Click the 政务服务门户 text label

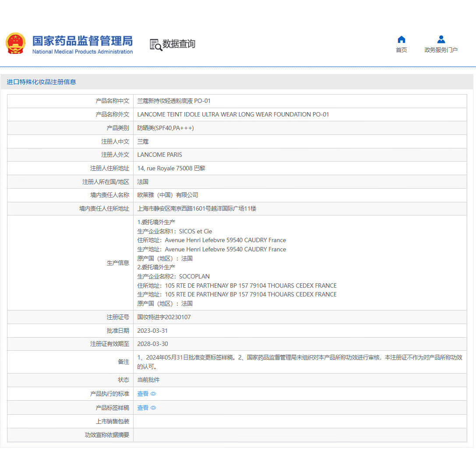point(441,50)
